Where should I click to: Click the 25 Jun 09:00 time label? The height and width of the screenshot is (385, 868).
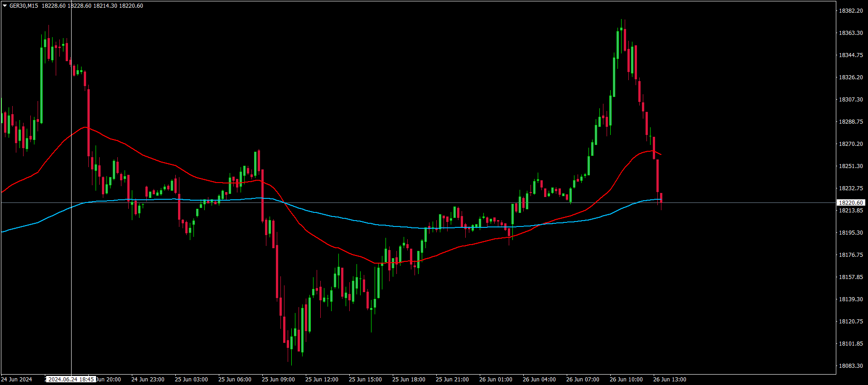[278, 380]
